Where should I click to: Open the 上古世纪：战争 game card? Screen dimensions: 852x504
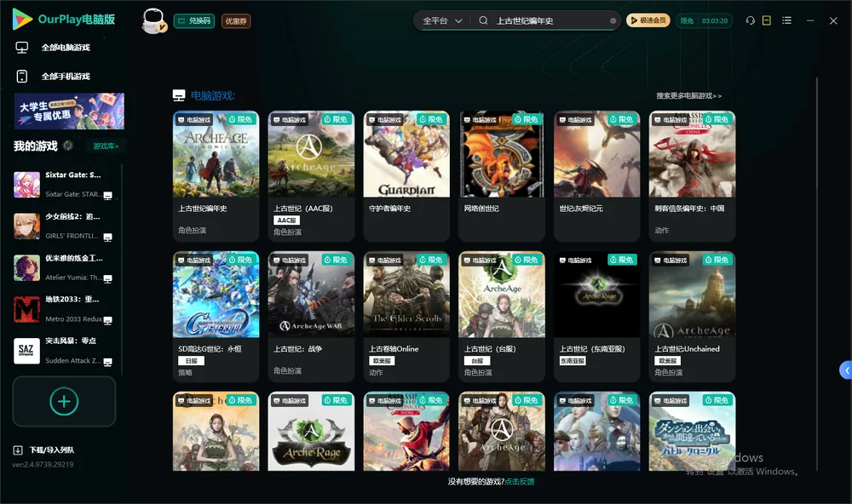(x=311, y=317)
